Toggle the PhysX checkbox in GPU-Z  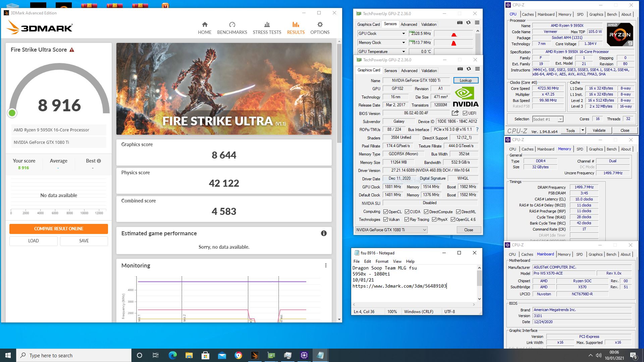pyautogui.click(x=434, y=220)
